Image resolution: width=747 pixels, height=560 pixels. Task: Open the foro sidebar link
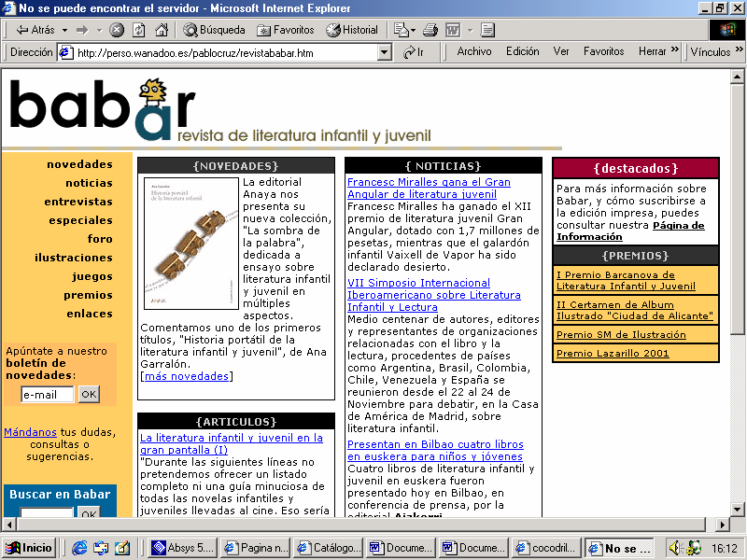pos(100,239)
